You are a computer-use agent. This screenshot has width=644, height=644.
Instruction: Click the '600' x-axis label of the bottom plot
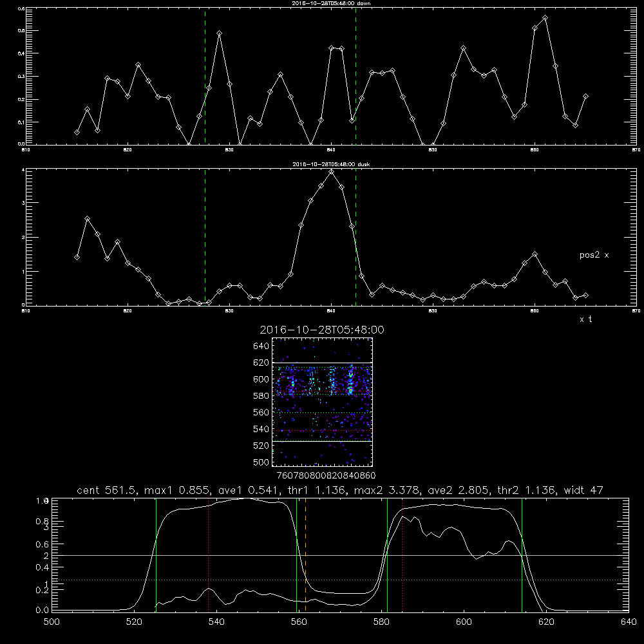[x=464, y=622]
